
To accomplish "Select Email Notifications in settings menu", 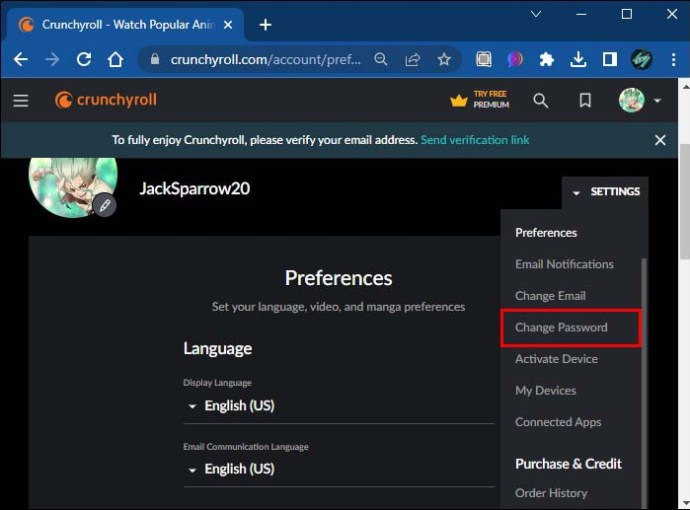I will click(565, 264).
